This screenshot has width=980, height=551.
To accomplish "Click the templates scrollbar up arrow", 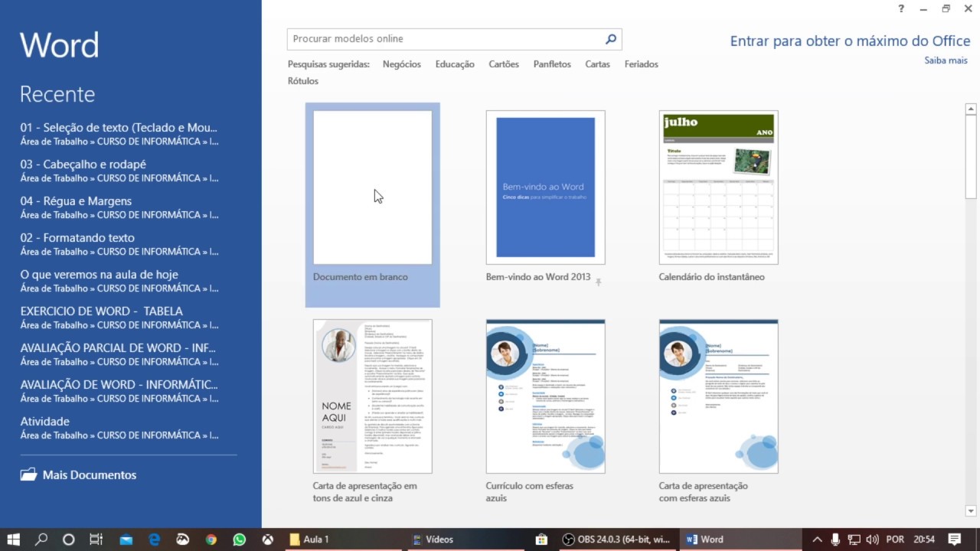I will click(x=972, y=109).
